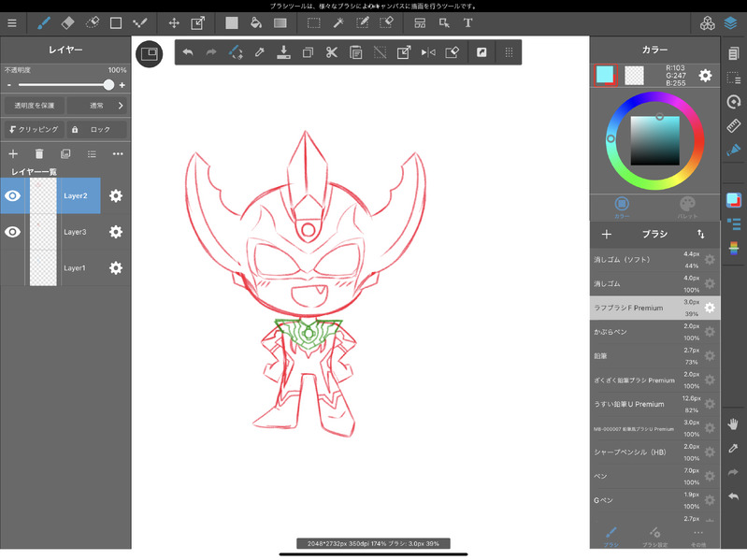
Task: Switch to the ブラシ設定 tab
Action: tap(654, 537)
